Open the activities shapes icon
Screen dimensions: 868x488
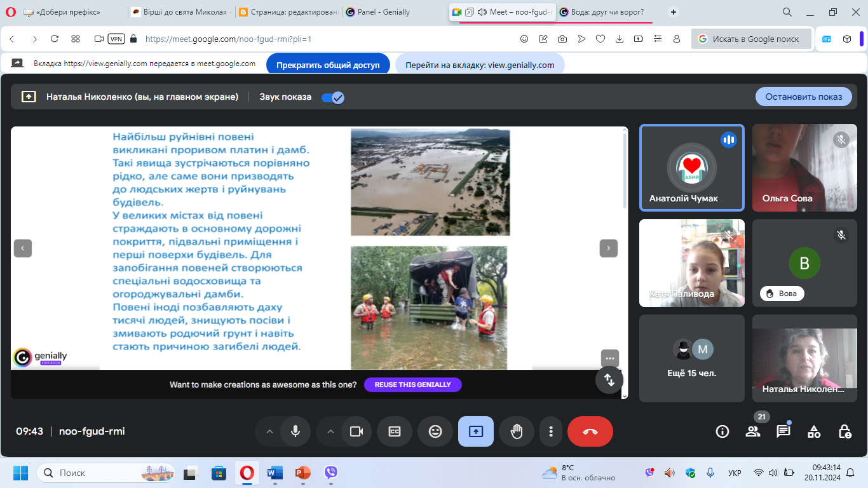tap(814, 431)
